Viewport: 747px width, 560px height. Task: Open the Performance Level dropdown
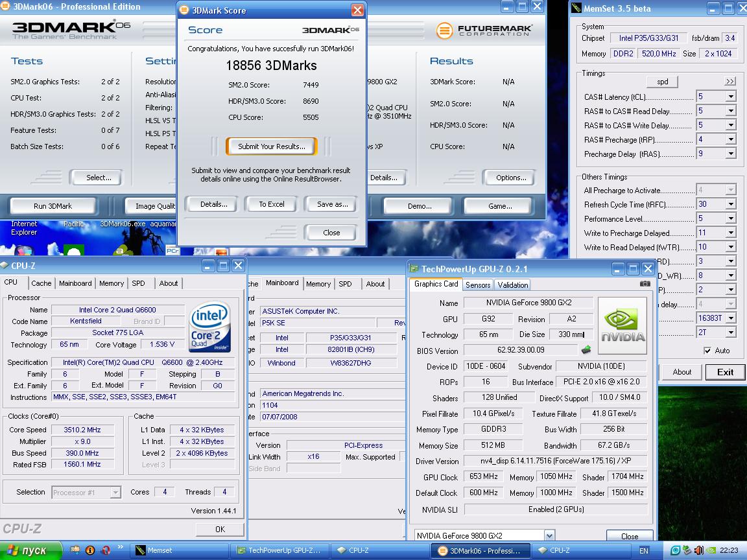point(731,218)
